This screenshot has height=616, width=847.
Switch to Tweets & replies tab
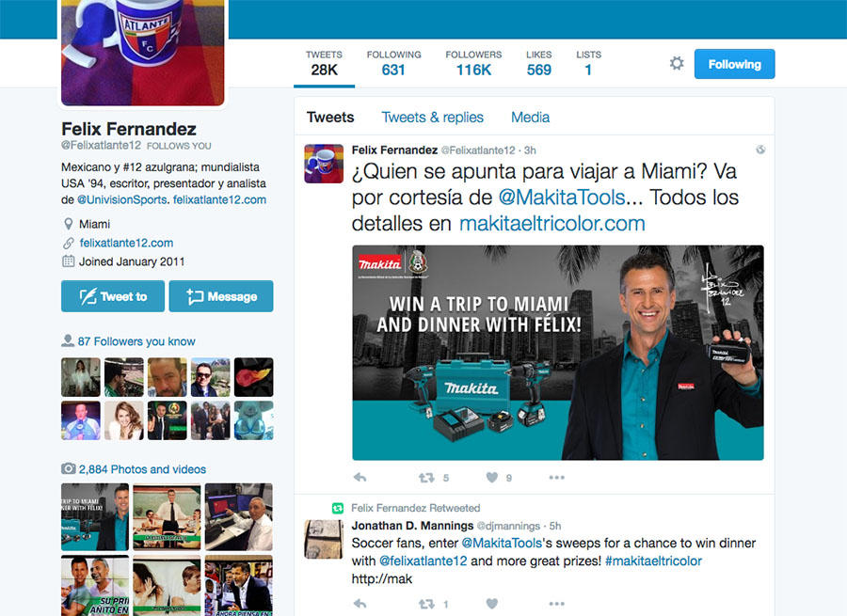click(432, 118)
